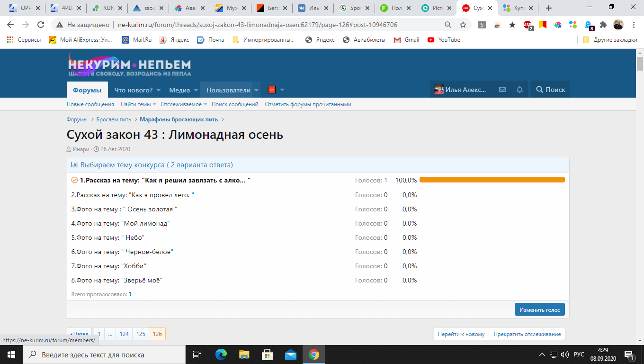Open the zoom indicator in address bar
The image size is (644, 364).
click(x=448, y=25)
